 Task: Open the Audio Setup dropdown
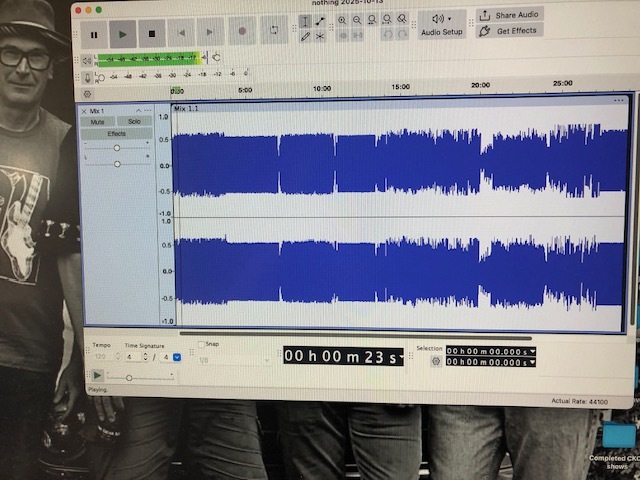[441, 24]
